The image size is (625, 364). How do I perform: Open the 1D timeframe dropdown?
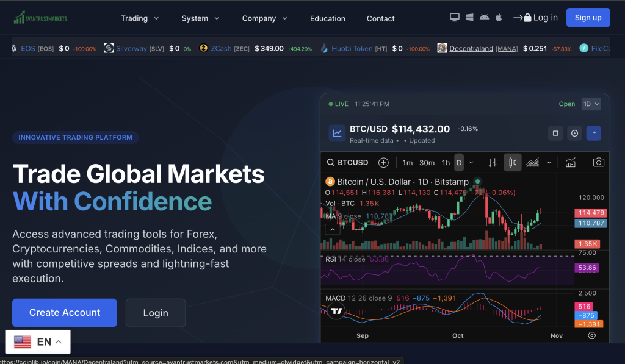point(591,104)
